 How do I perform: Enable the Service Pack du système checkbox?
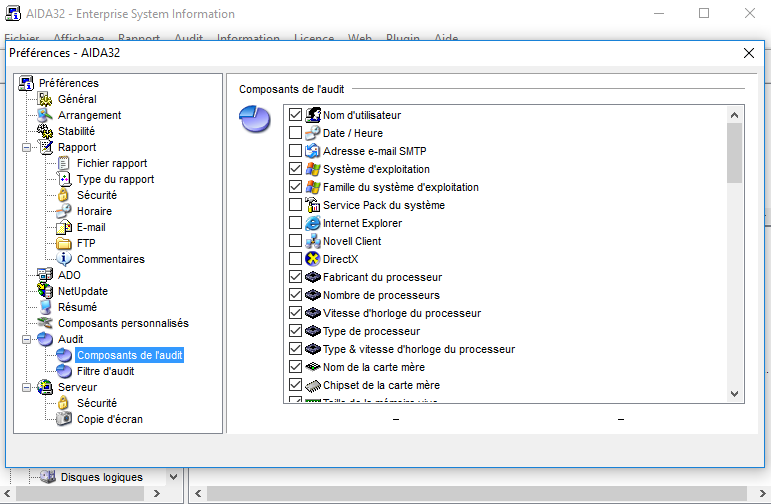(296, 205)
